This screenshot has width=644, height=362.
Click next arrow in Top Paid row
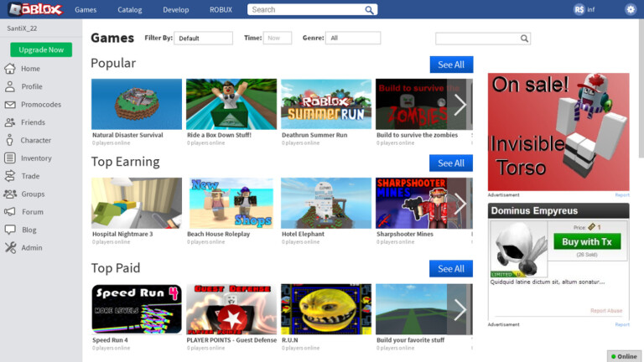click(460, 309)
